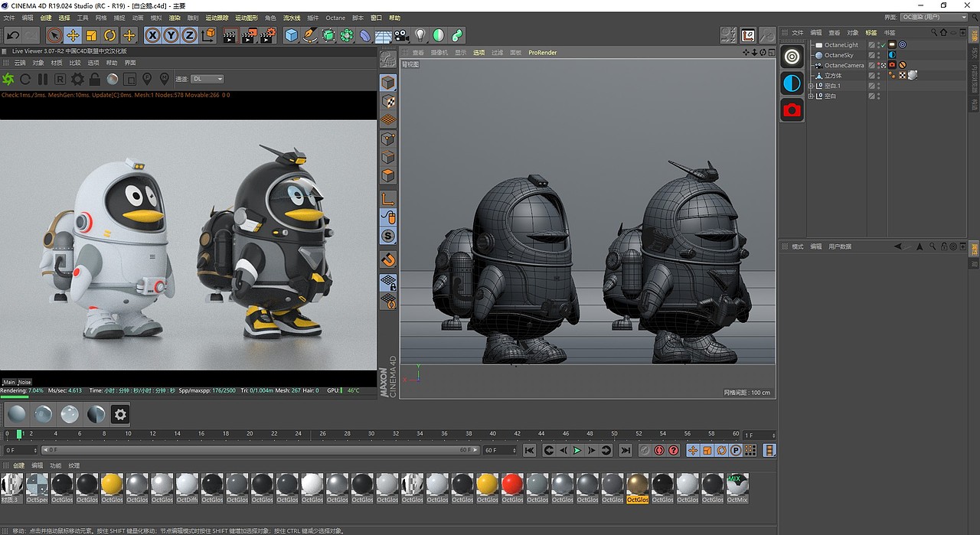Add a Camera object
Viewport: 980px width, 535px height.
click(401, 34)
